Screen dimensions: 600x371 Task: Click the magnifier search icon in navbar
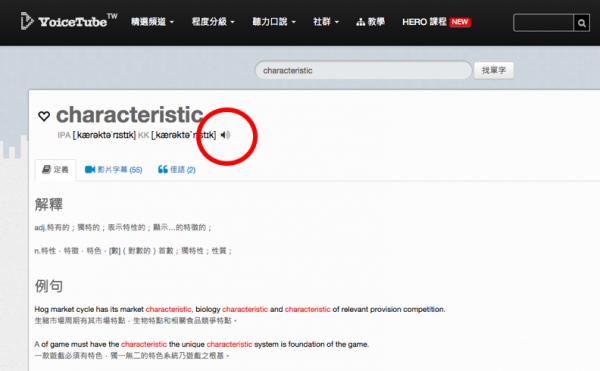tap(582, 23)
